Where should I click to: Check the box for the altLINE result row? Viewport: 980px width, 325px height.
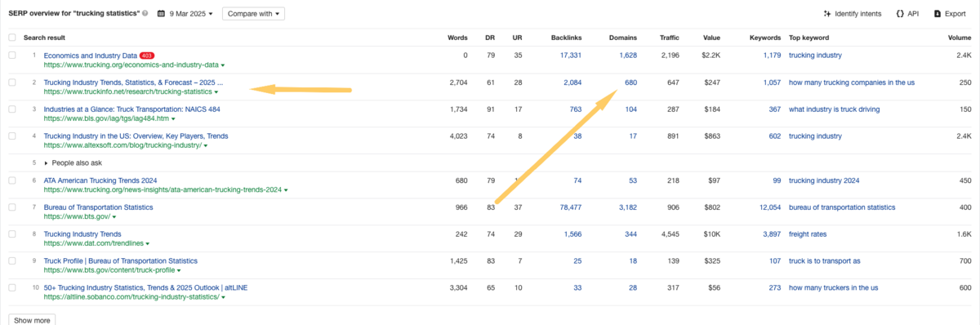coord(11,288)
